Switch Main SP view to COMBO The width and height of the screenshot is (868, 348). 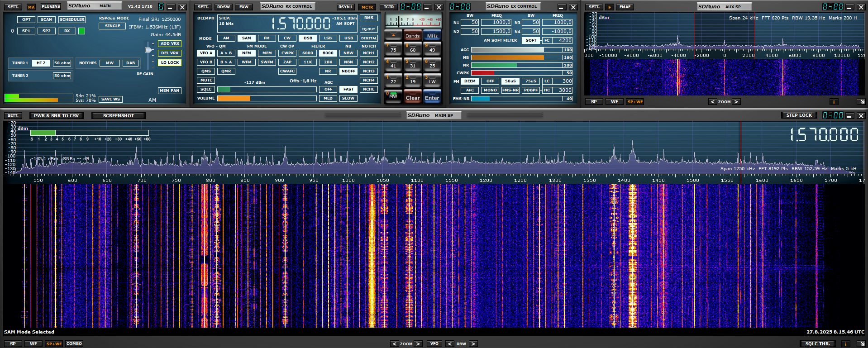[x=74, y=344]
